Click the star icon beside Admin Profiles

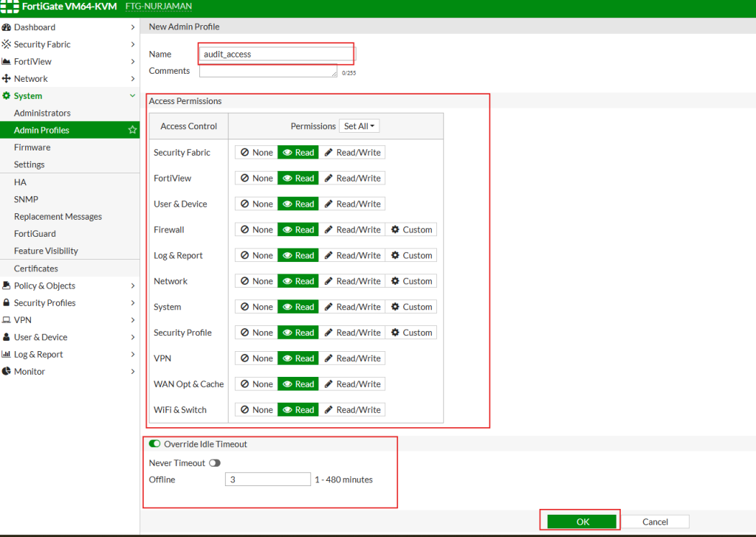(132, 130)
